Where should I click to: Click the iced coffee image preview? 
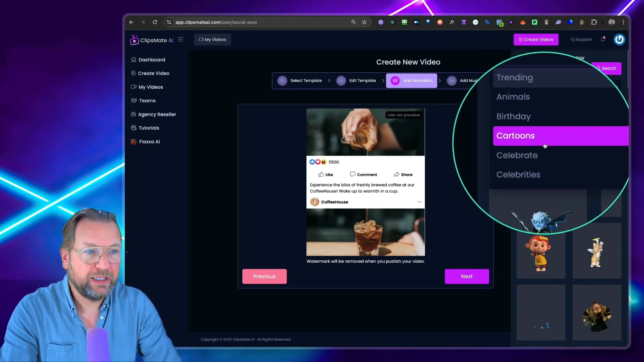click(365, 232)
